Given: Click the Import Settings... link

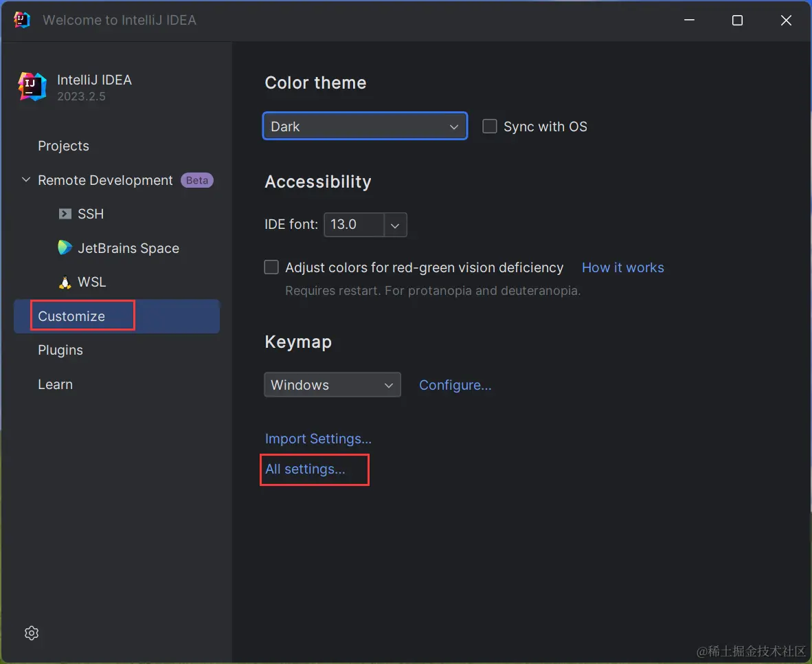Looking at the screenshot, I should click(318, 439).
